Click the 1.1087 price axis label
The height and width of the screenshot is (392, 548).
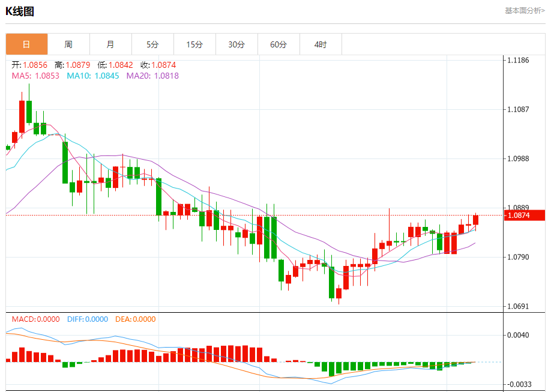tap(518, 109)
